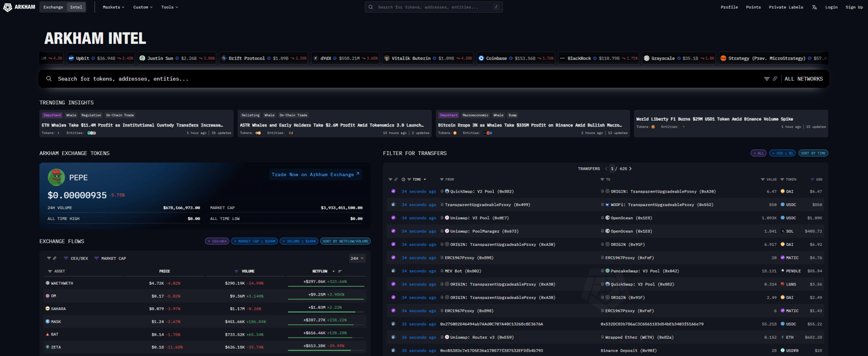This screenshot has width=868, height=356.
Task: Open the 24H timeframe dropdown
Action: [356, 258]
